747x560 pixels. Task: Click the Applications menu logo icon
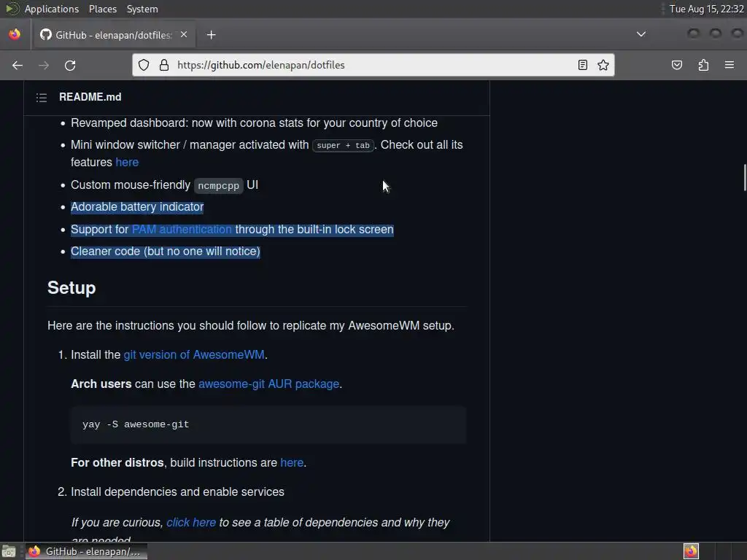(x=12, y=9)
